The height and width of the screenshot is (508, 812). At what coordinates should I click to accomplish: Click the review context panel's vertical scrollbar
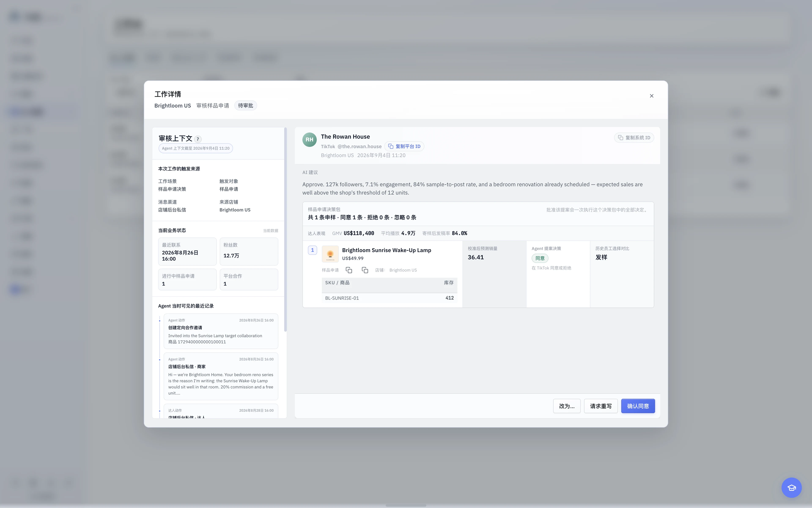tap(285, 229)
